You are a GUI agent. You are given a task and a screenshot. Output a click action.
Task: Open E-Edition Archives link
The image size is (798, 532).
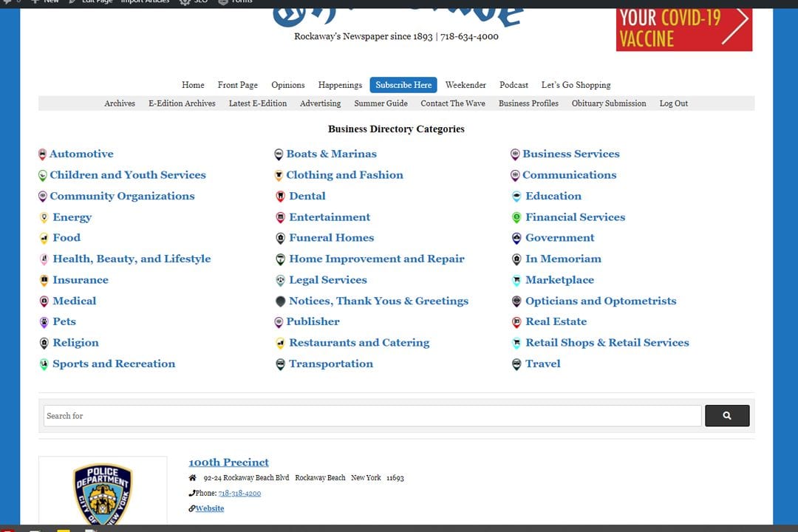[182, 103]
